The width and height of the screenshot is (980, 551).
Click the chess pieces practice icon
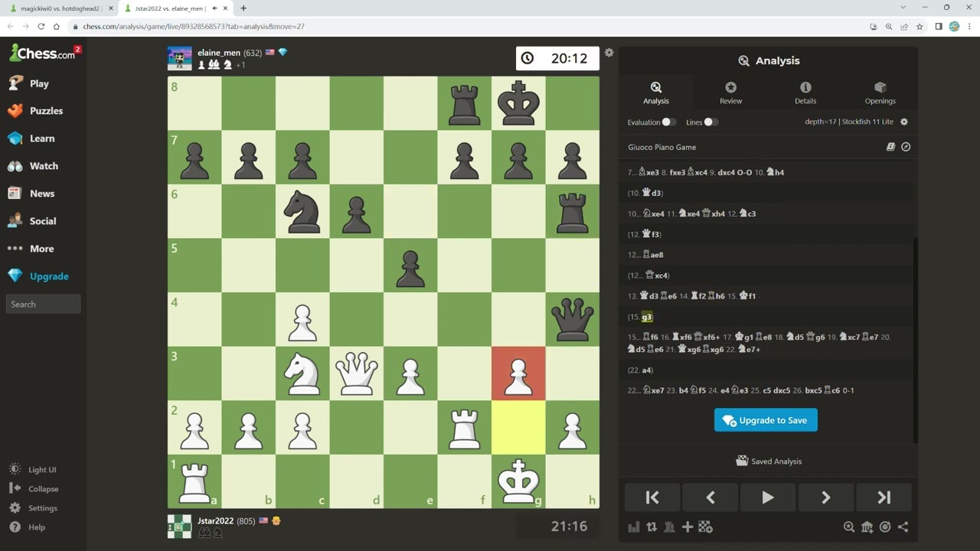[669, 527]
